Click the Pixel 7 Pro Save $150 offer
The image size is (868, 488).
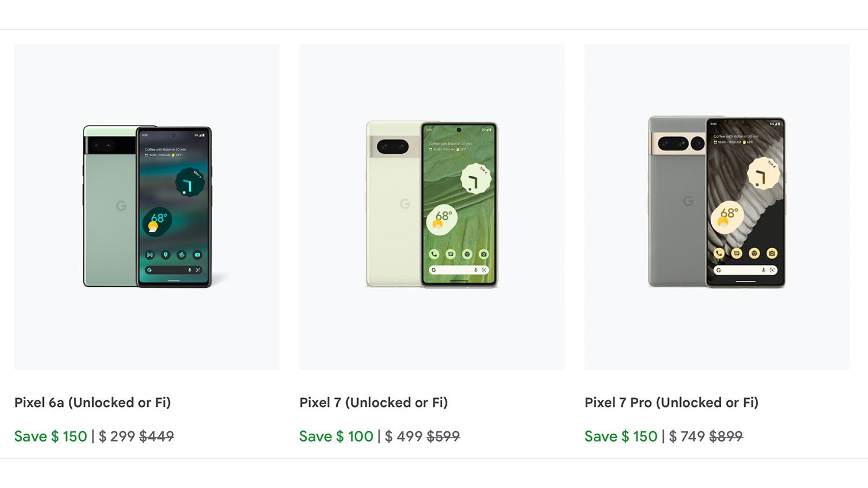621,437
